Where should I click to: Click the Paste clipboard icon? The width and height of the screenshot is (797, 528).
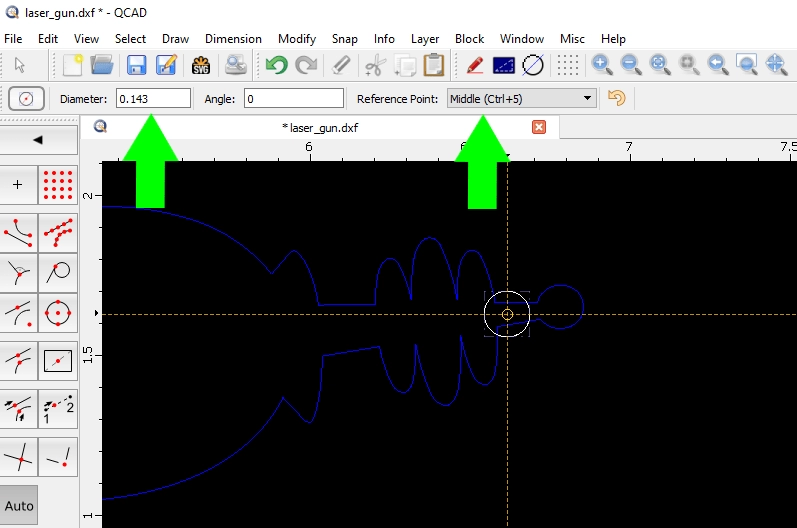[434, 65]
